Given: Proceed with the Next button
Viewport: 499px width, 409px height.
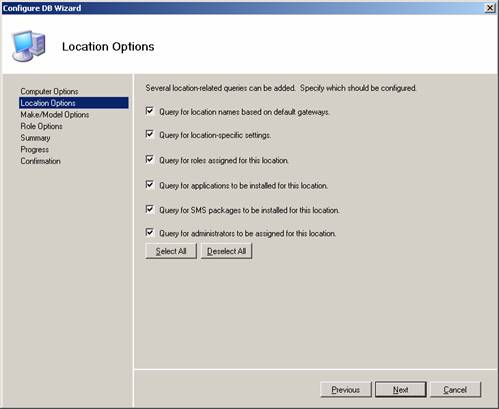Looking at the screenshot, I should click(x=400, y=389).
